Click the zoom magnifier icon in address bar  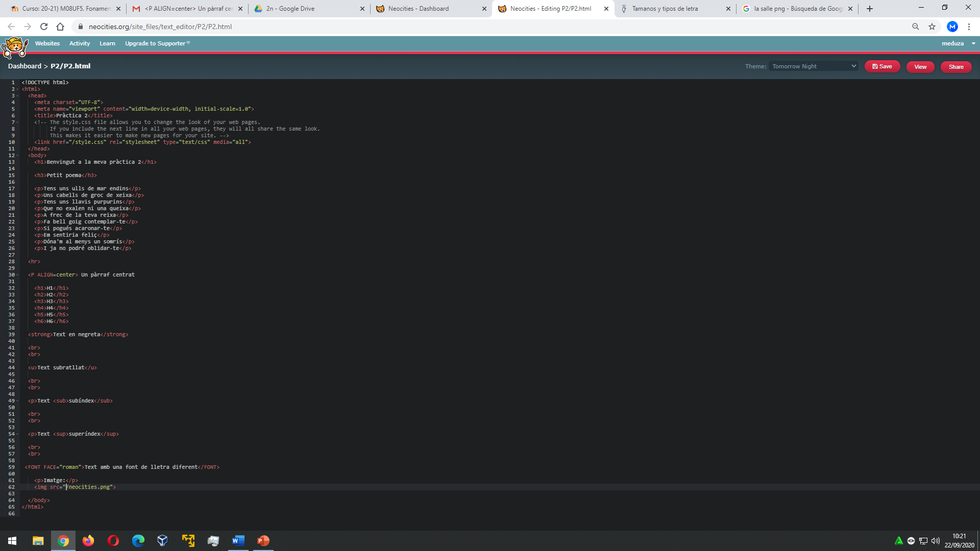point(915,27)
